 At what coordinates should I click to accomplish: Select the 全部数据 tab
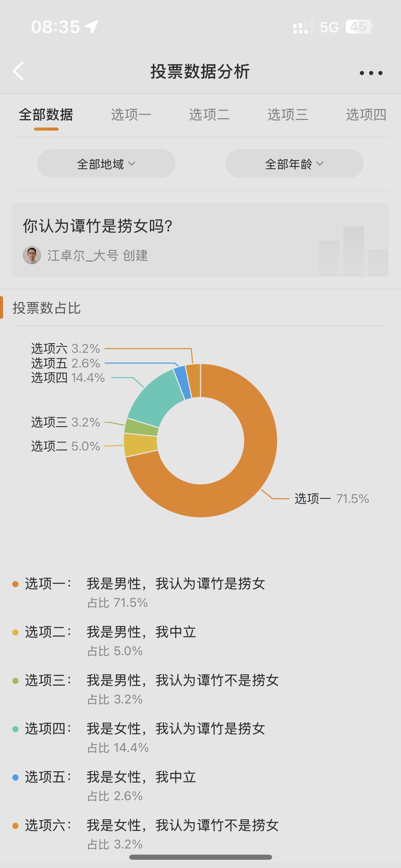tap(46, 116)
